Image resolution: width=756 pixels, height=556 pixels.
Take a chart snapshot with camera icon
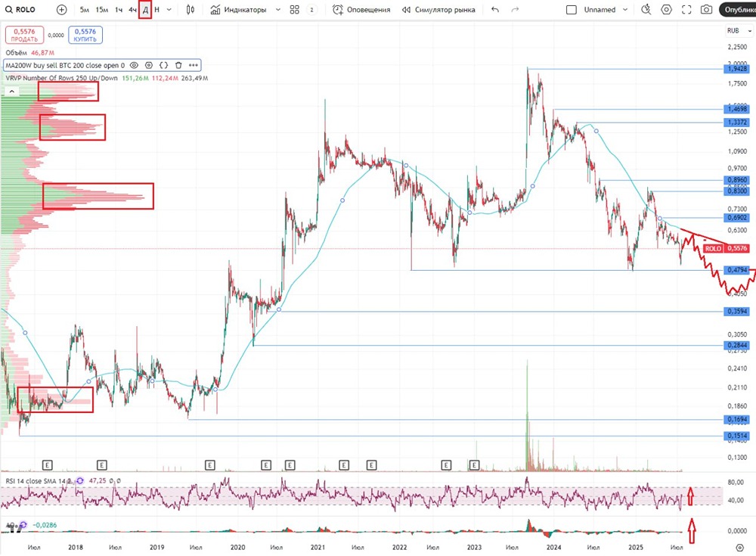706,10
